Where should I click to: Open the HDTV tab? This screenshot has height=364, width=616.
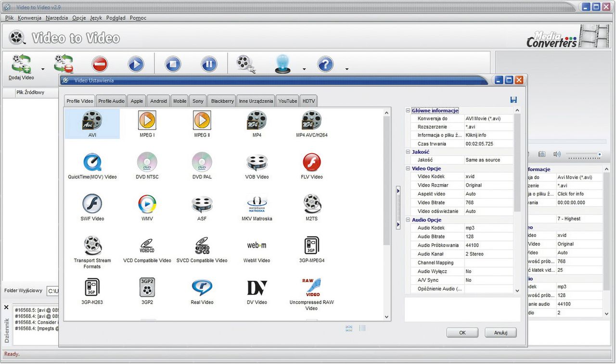(308, 101)
